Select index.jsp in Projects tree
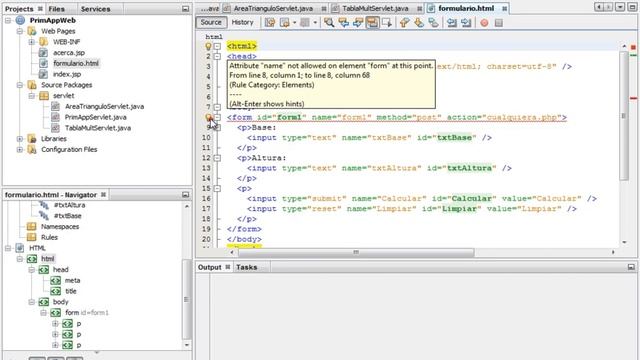The image size is (640, 360). point(67,74)
